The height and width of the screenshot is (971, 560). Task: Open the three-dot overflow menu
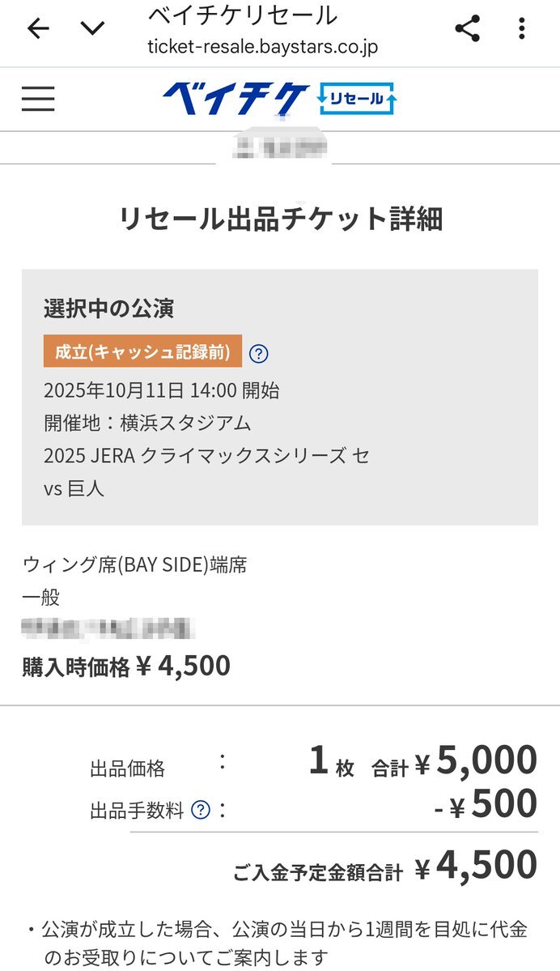click(x=522, y=29)
